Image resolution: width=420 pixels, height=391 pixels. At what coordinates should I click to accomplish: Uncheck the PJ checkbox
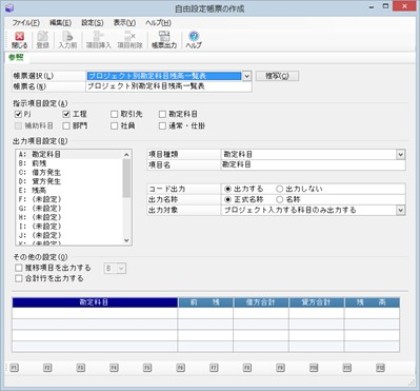[x=18, y=114]
